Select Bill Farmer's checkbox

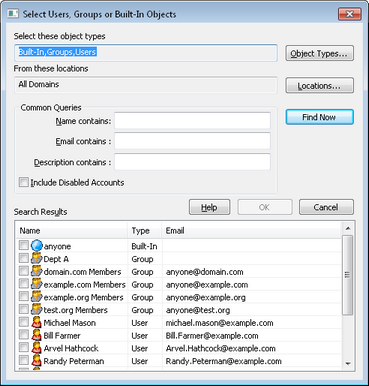click(24, 335)
